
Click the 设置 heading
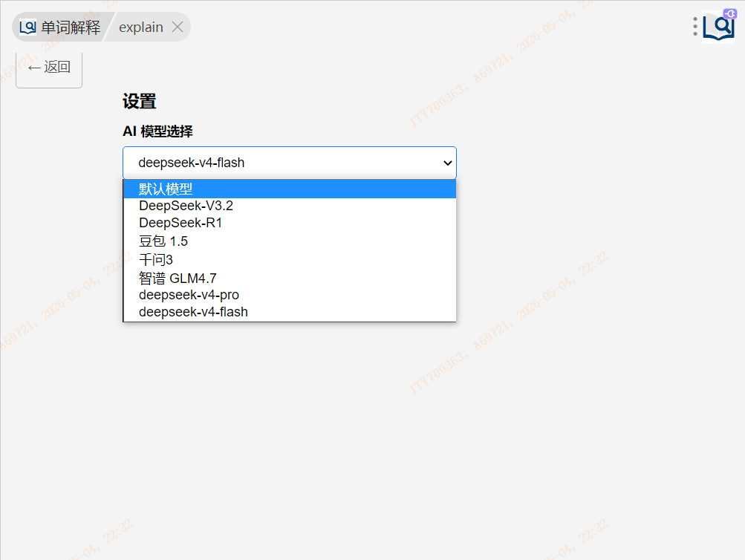tap(139, 101)
